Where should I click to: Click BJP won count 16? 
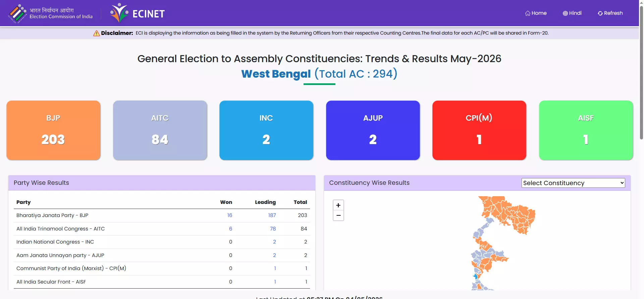(229, 215)
